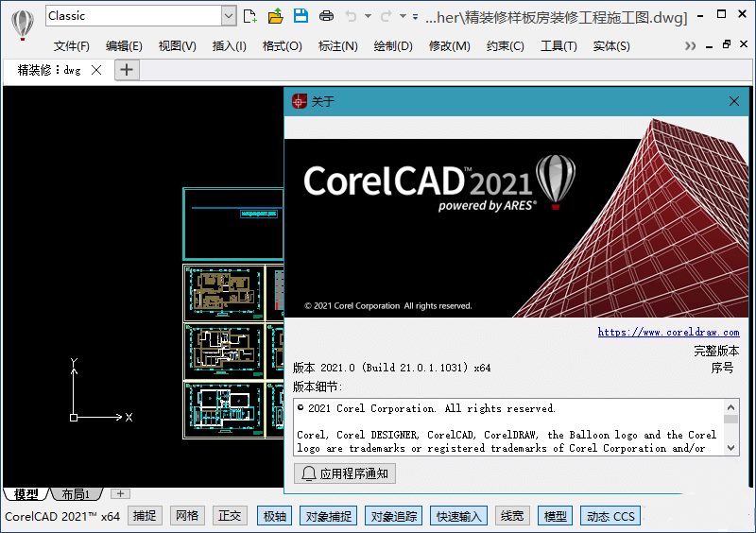Click the 应用程序通知 notification button
The width and height of the screenshot is (756, 533).
346,474
